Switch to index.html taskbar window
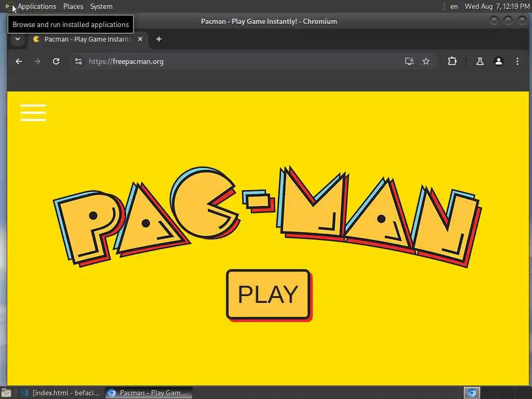Viewport: 532px width, 399px height. point(60,393)
